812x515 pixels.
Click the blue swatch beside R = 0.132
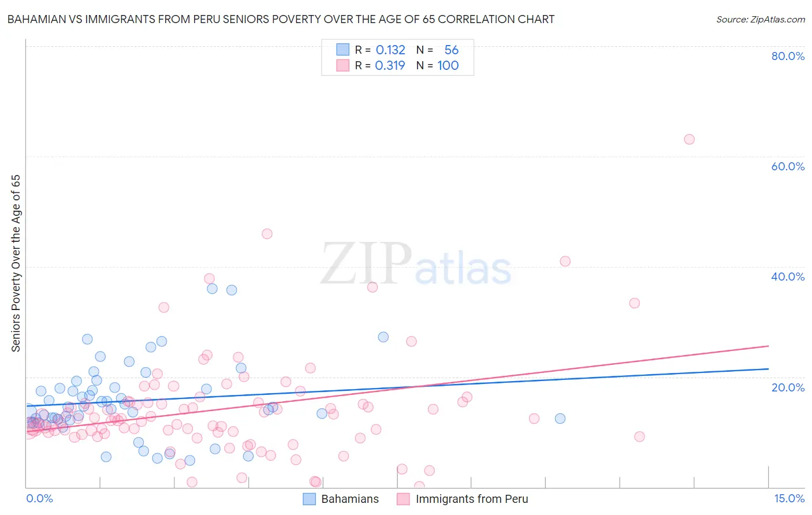point(343,50)
